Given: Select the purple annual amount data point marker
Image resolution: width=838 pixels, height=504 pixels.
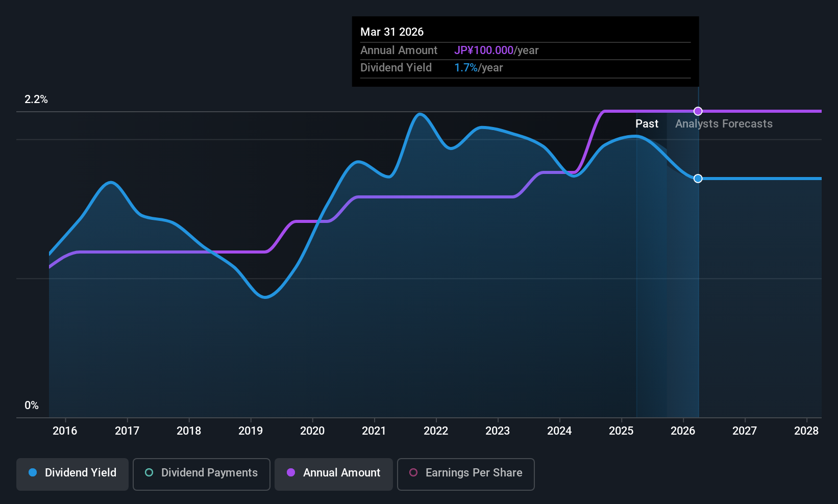Looking at the screenshot, I should tap(698, 111).
